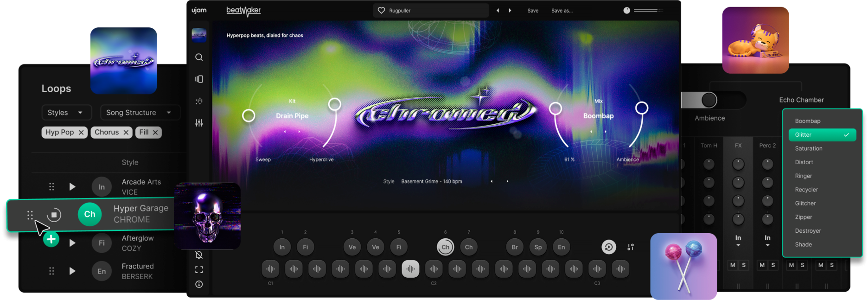Open the mixer sliders icon in sidebar

[199, 123]
